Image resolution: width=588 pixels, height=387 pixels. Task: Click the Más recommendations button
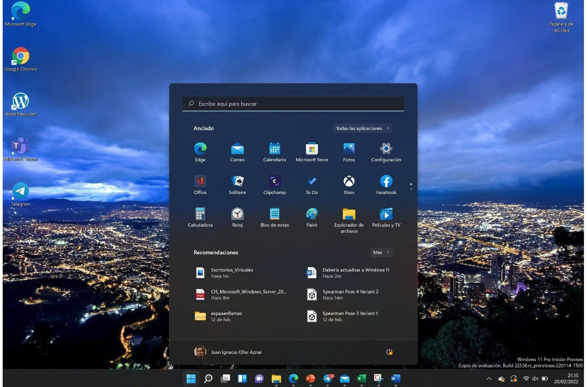(x=381, y=252)
